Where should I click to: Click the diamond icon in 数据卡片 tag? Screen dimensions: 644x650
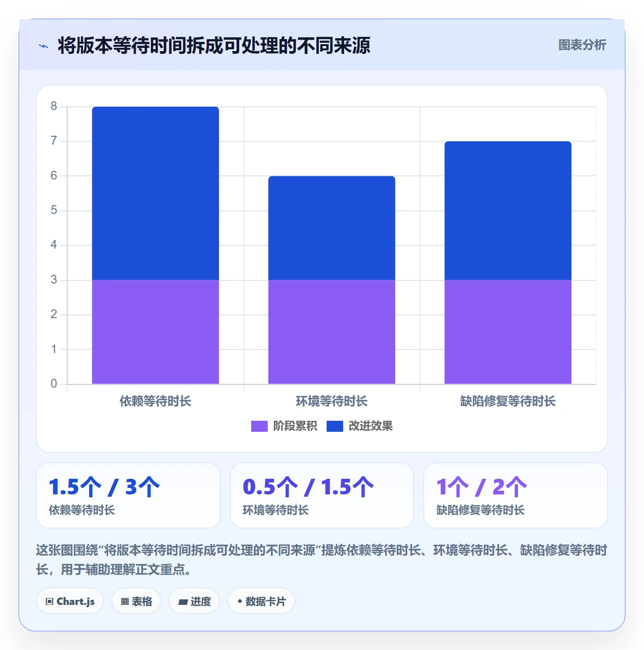[x=240, y=601]
